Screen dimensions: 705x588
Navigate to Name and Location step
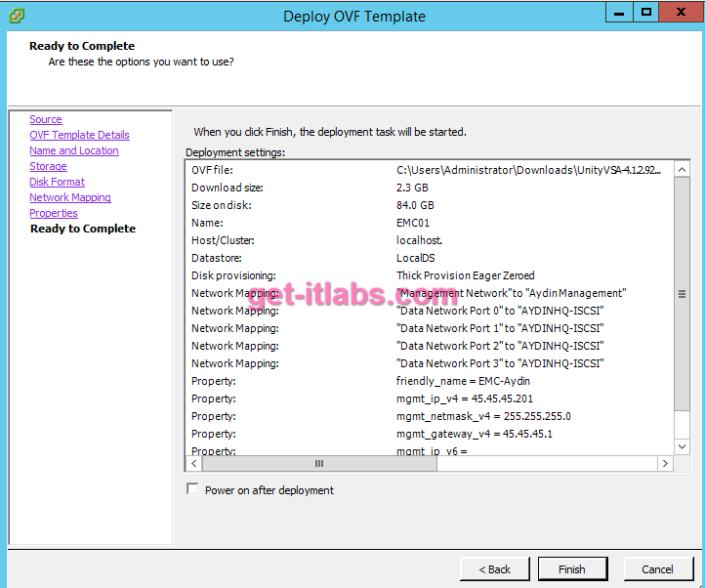click(74, 150)
